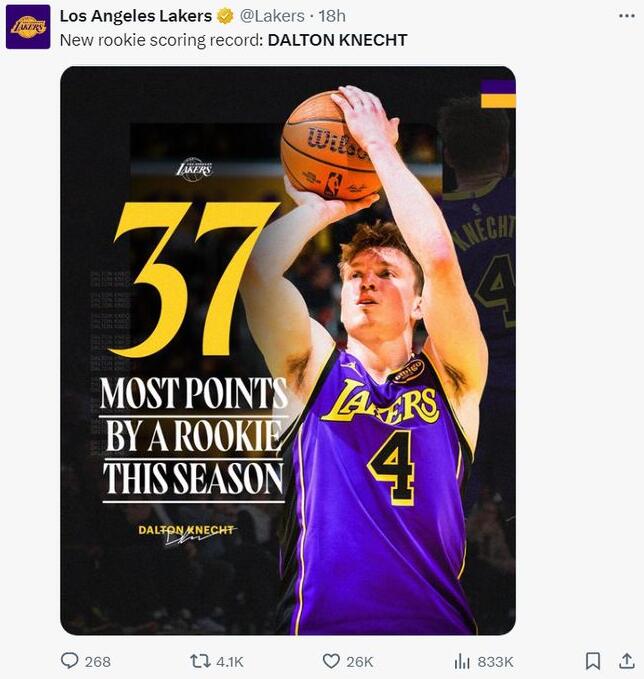The height and width of the screenshot is (679, 644).
Task: Click the 26K likes count
Action: click(x=360, y=661)
